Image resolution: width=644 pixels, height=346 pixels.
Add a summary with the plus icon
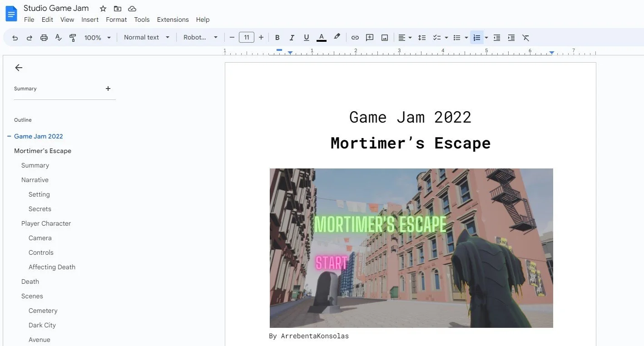(x=108, y=89)
